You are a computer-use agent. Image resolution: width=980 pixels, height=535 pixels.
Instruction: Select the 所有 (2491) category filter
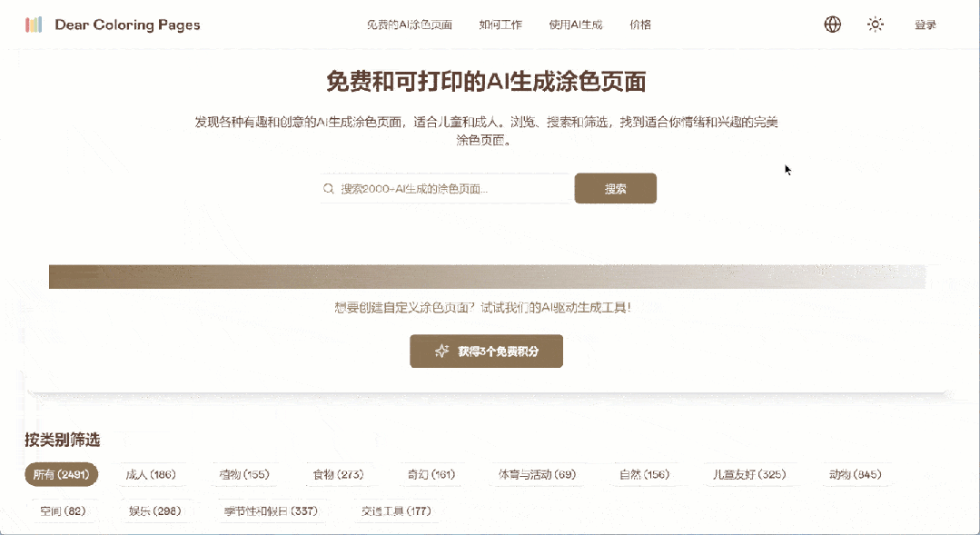coord(61,474)
